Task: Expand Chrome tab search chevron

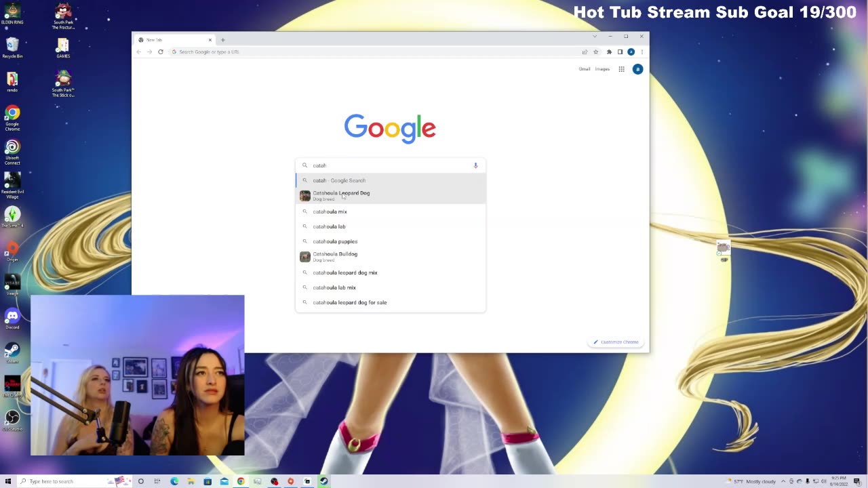Action: point(595,36)
